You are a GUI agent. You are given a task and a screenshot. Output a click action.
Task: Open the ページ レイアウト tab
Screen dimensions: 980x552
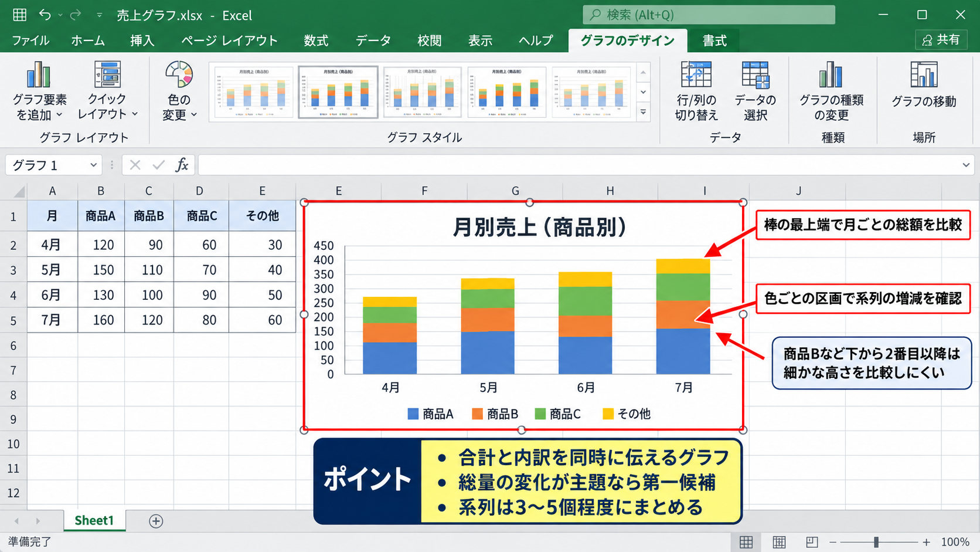click(229, 40)
